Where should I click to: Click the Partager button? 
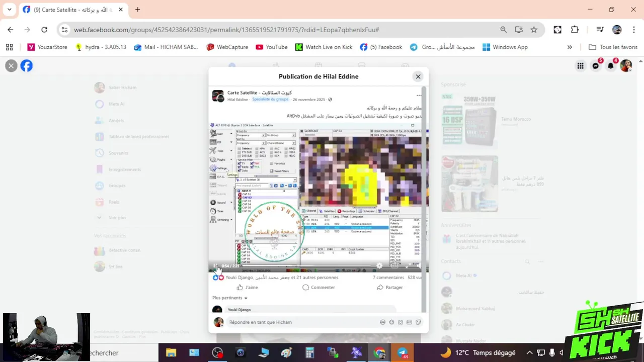pos(390,287)
